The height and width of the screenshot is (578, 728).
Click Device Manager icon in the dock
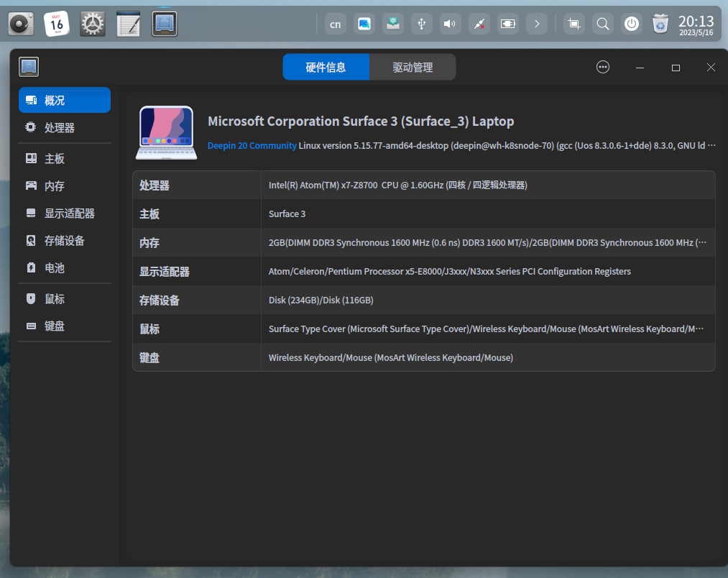point(165,24)
